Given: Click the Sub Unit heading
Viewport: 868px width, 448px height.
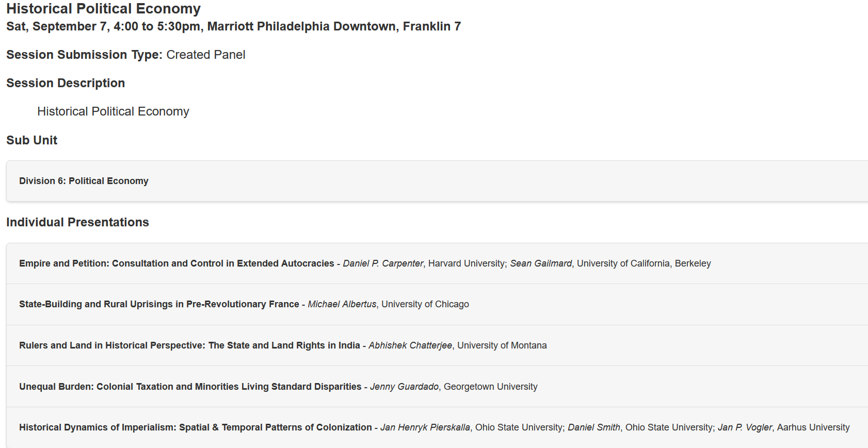Looking at the screenshot, I should pyautogui.click(x=31, y=140).
